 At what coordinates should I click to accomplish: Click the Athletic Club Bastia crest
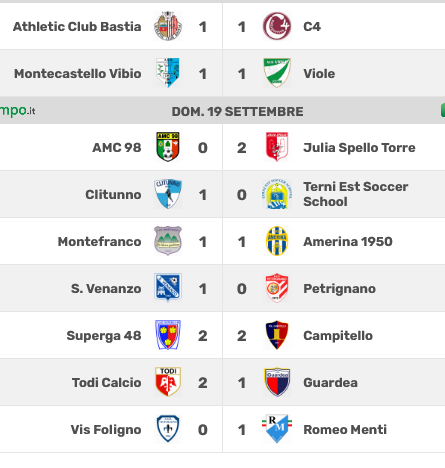click(x=168, y=26)
